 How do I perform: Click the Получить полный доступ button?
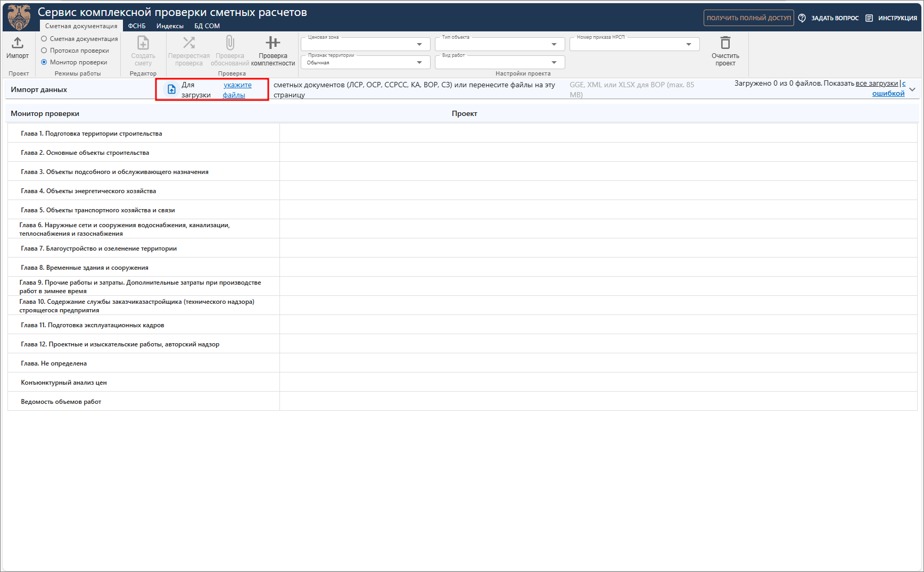tap(748, 18)
